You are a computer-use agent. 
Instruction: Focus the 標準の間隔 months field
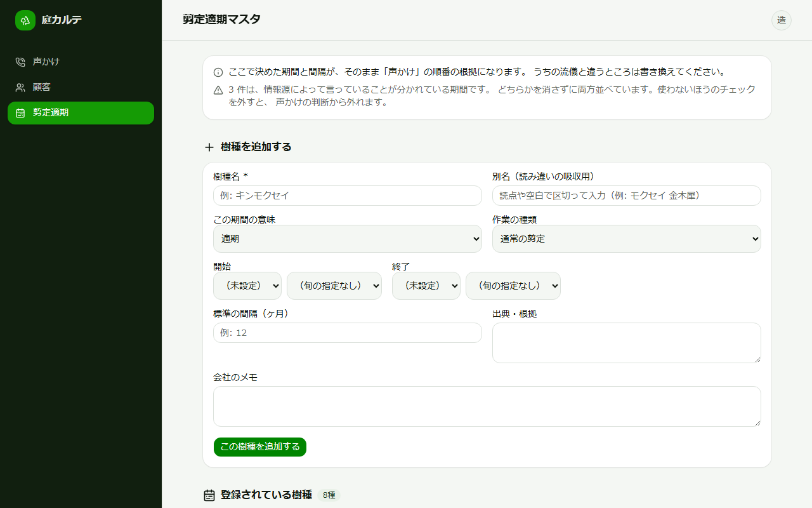348,333
